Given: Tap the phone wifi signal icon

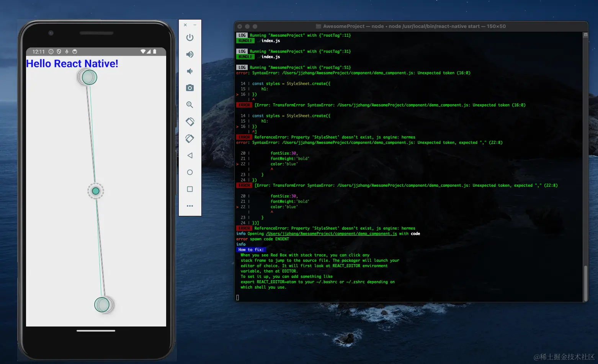Looking at the screenshot, I should point(143,51).
